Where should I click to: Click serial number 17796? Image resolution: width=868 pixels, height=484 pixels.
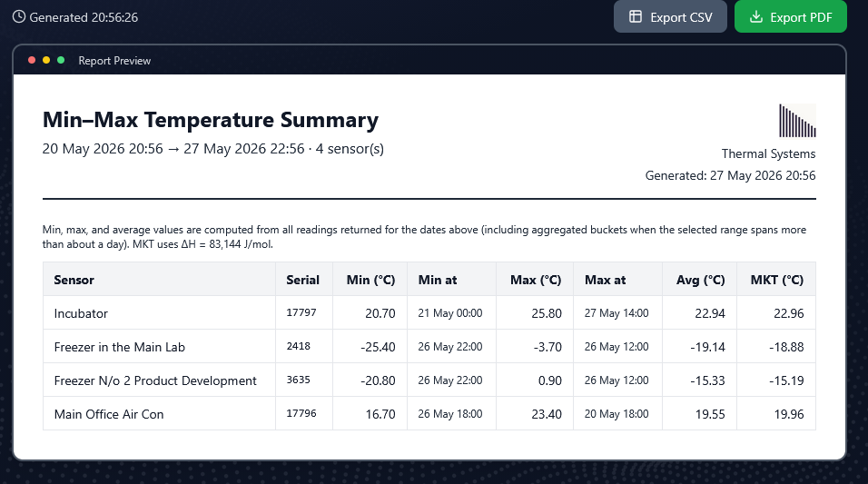[301, 414]
